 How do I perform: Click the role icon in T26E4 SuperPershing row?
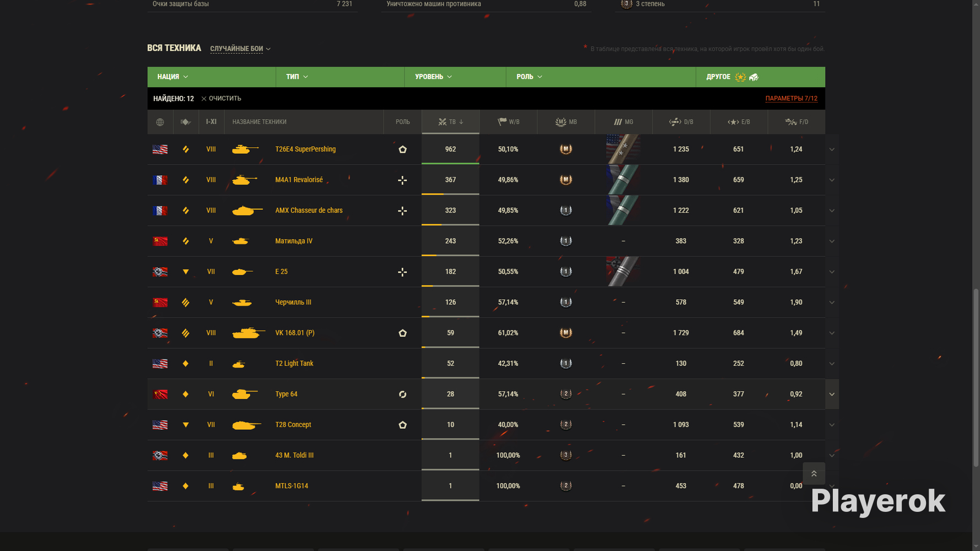click(402, 149)
